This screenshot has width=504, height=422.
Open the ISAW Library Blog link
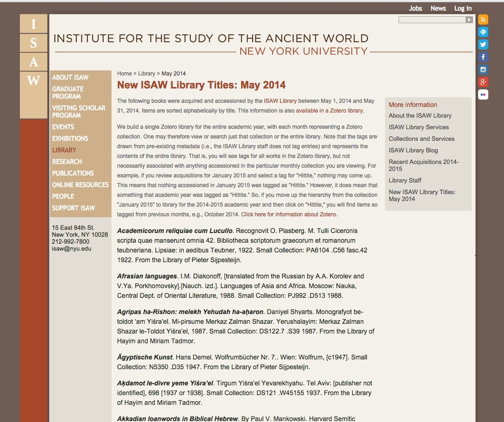click(413, 150)
